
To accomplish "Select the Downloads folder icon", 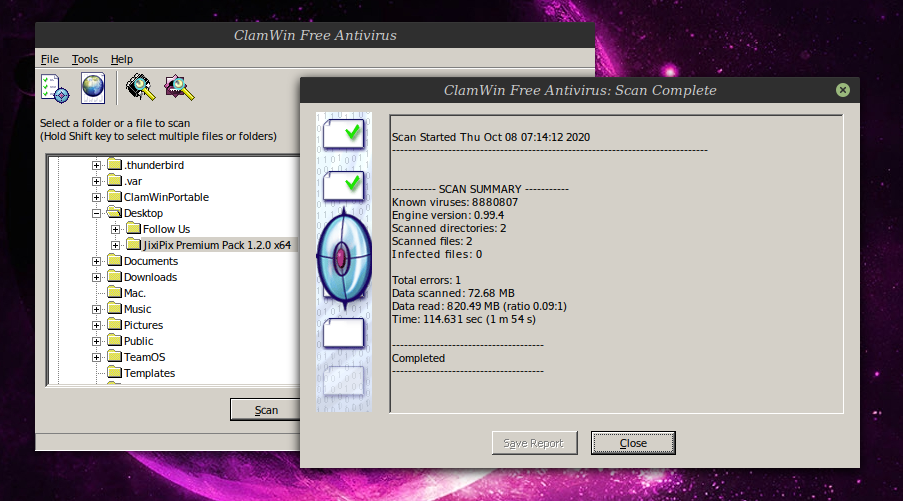I will [115, 277].
